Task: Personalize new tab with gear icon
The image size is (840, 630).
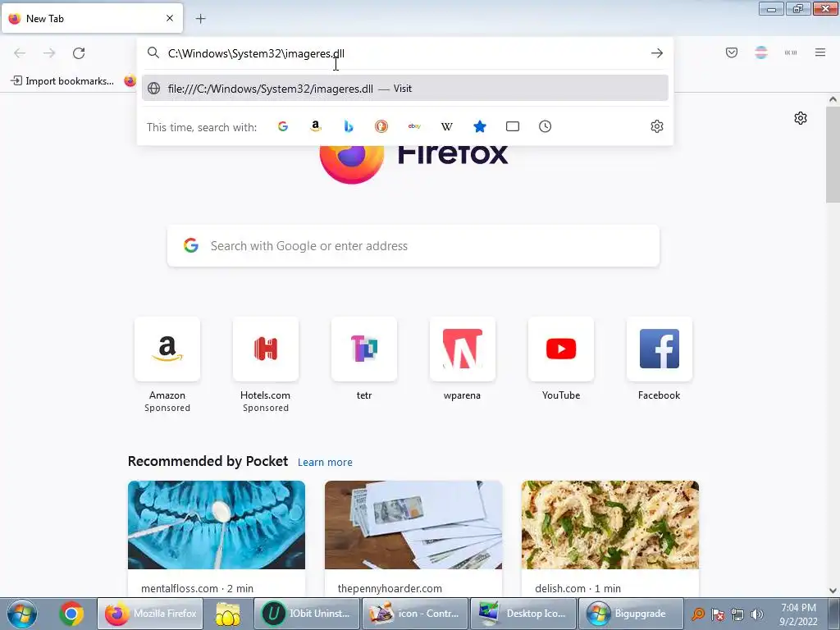Action: tap(801, 118)
